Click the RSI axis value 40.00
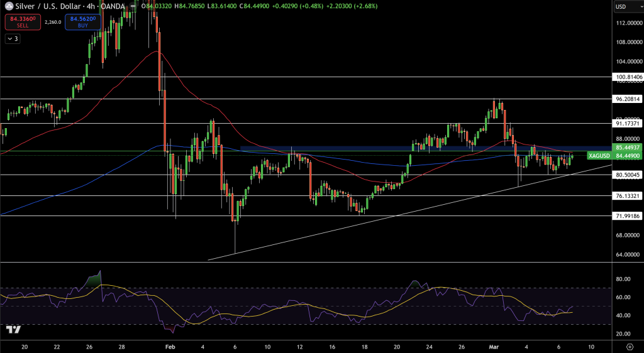Screen dimensions: 644x353 pyautogui.click(x=623, y=315)
